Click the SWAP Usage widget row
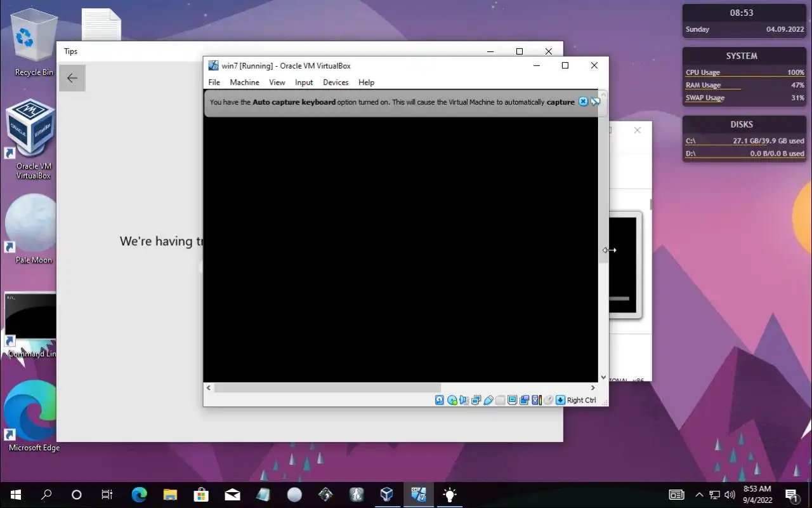 [x=744, y=98]
